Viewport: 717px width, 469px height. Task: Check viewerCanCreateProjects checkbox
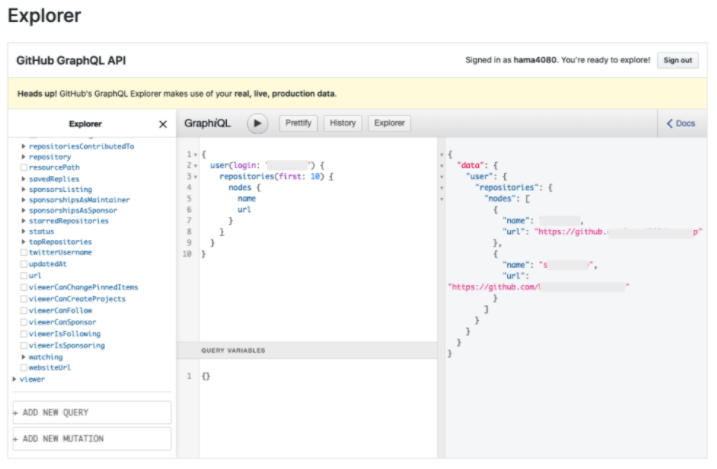24,299
